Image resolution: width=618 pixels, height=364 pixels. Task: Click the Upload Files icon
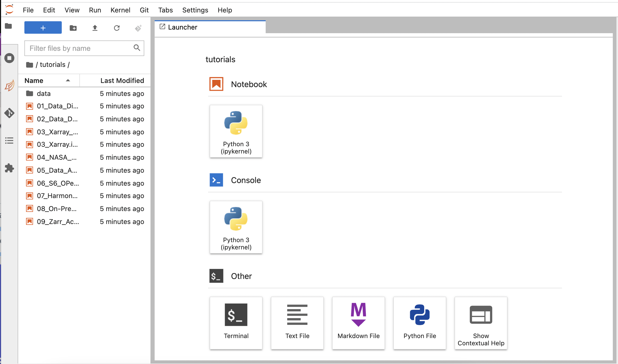pos(95,28)
